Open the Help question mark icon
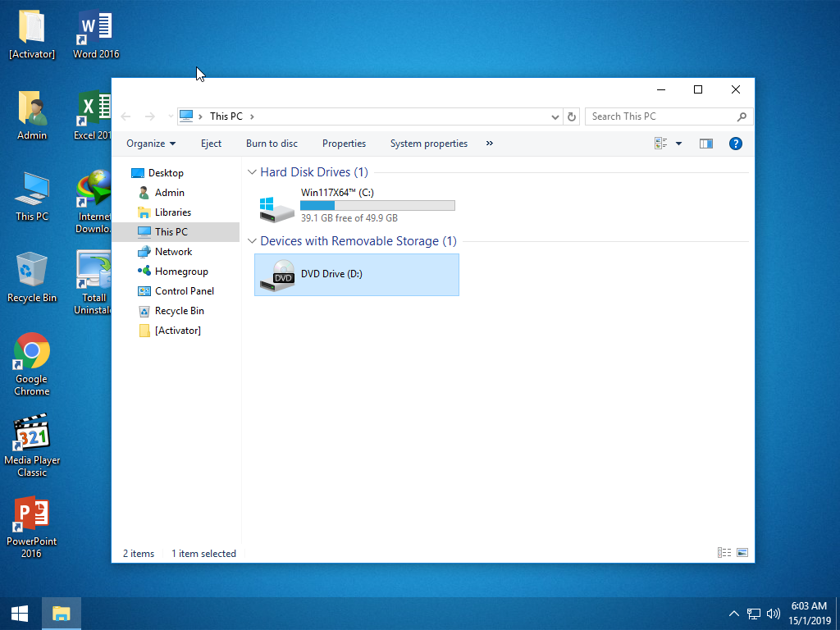Viewport: 840px width, 630px height. coord(735,144)
